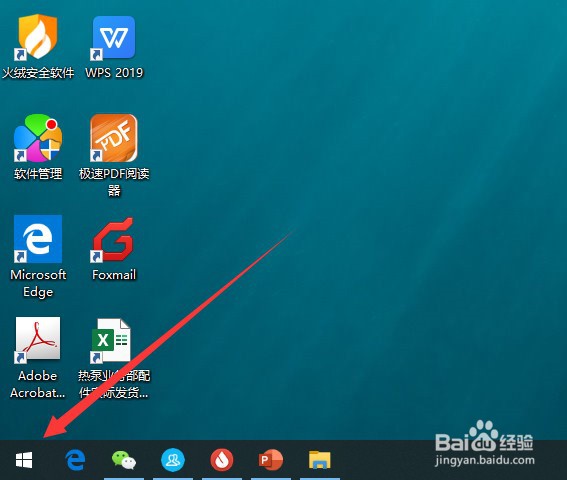Open the Huorong security software shortcut
The height and width of the screenshot is (480, 567).
pyautogui.click(x=38, y=37)
